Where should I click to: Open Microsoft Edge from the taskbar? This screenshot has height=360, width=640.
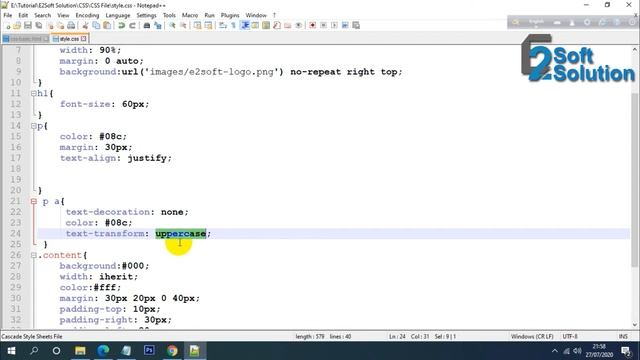coord(103,351)
